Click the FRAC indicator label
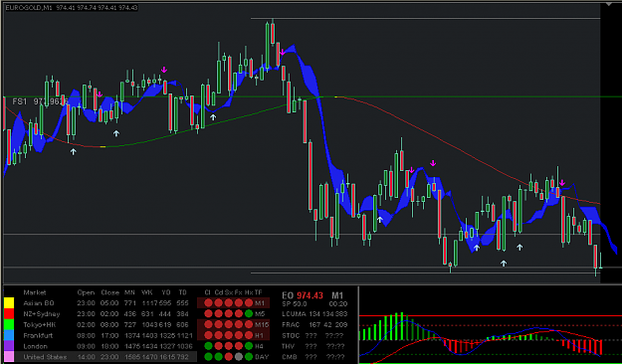 pos(291,325)
